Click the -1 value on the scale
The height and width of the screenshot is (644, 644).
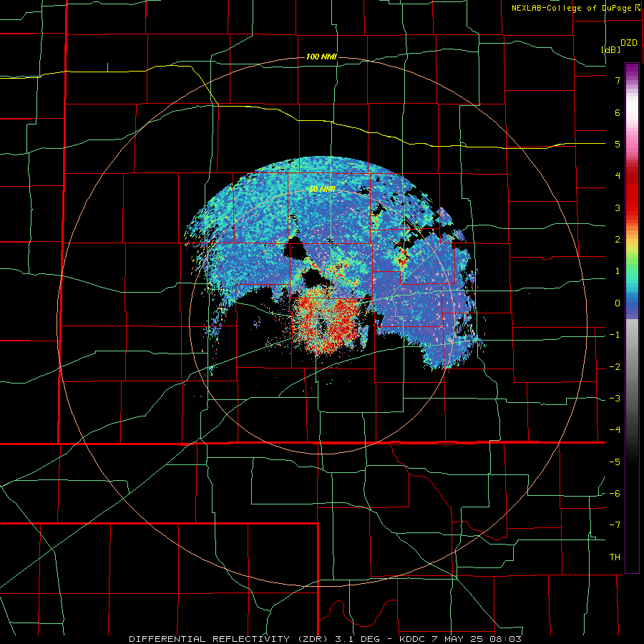pyautogui.click(x=615, y=335)
